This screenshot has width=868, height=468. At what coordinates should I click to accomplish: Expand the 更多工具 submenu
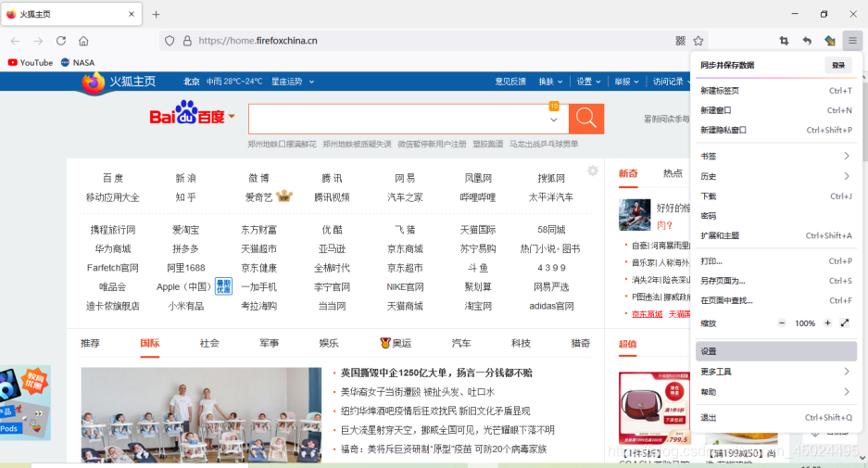[x=775, y=372]
